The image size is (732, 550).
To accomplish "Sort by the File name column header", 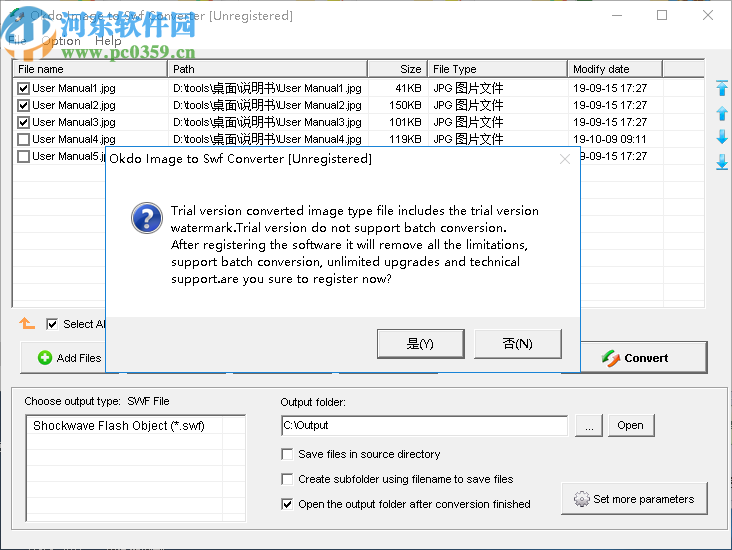I will (90, 69).
